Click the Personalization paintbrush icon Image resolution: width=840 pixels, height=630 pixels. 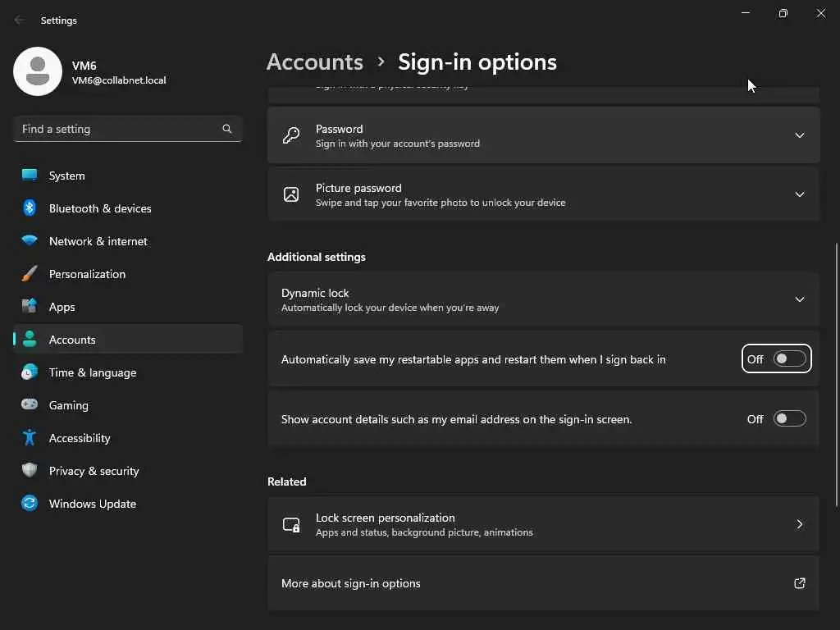(x=30, y=274)
